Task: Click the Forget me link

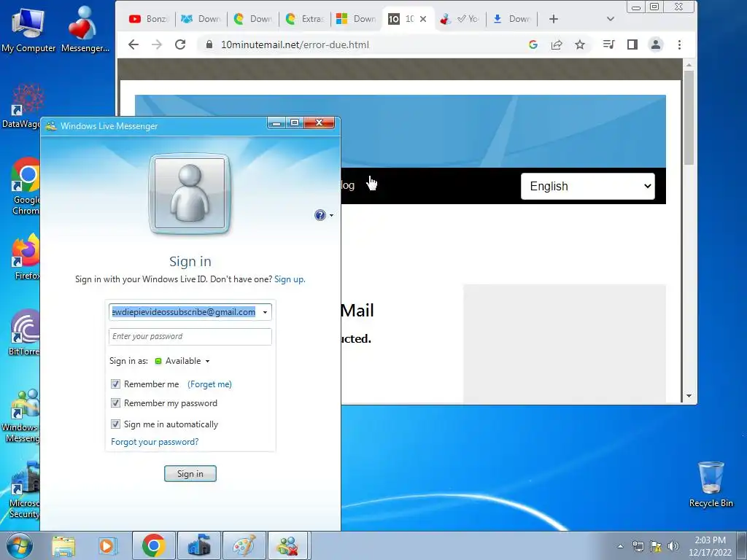Action: (209, 384)
